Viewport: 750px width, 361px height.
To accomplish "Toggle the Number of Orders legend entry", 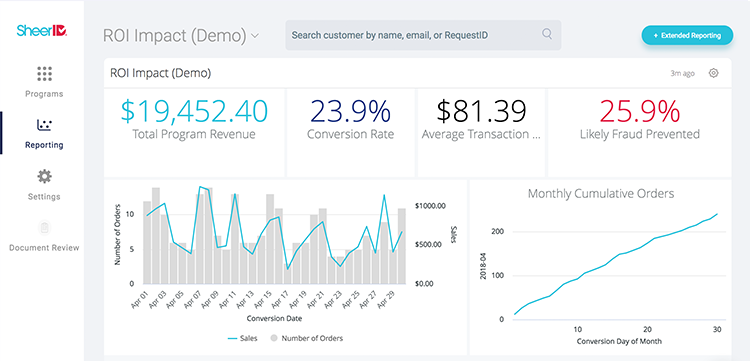I will click(307, 338).
